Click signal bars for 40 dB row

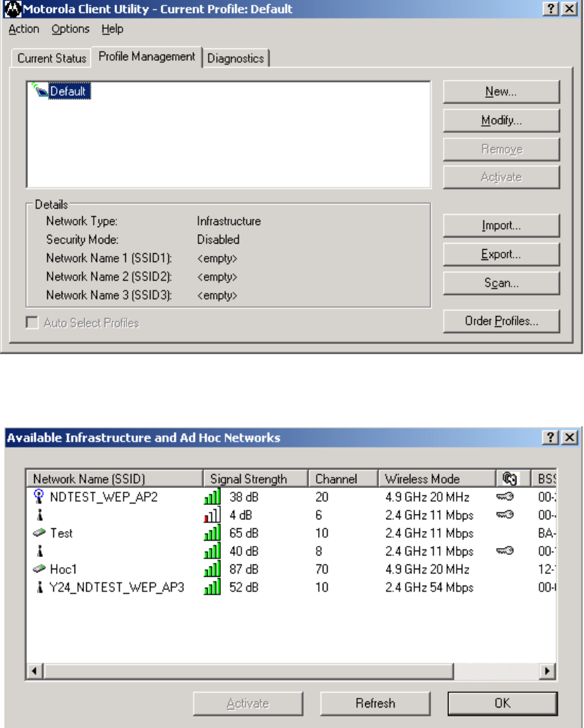(212, 551)
